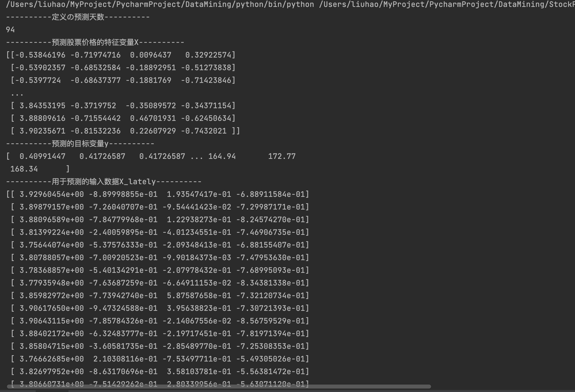Click the row starting with 3.90617650e+00
Image resolution: width=575 pixels, height=392 pixels.
coord(160,308)
